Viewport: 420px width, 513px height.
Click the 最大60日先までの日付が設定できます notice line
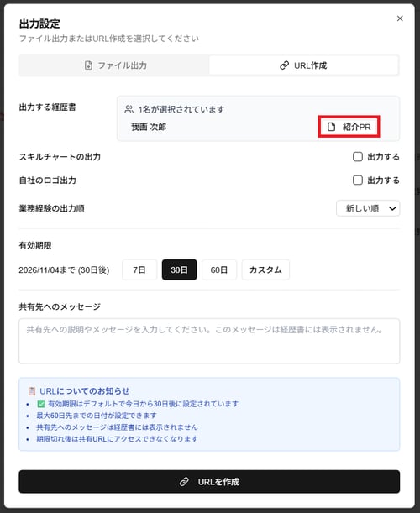pyautogui.click(x=97, y=416)
